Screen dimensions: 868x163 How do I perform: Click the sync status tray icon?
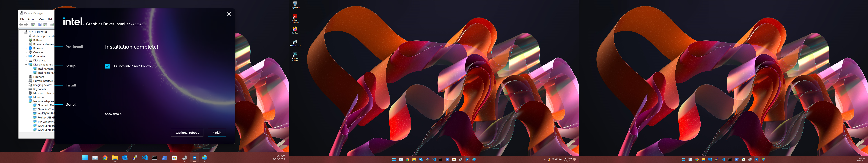point(549,159)
